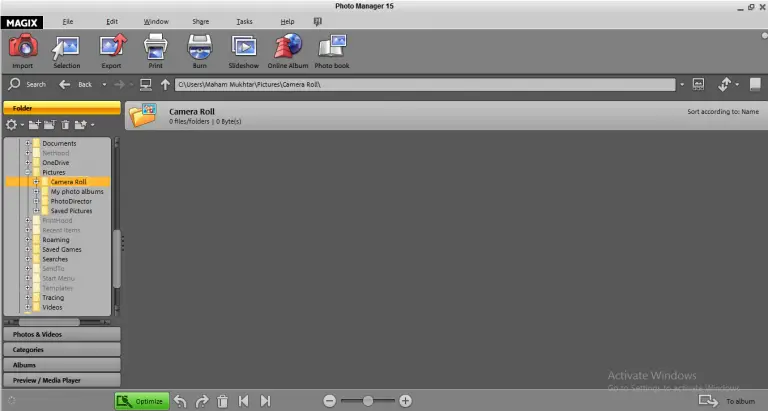Open the Back history dropdown
The image size is (768, 411).
(x=104, y=84)
